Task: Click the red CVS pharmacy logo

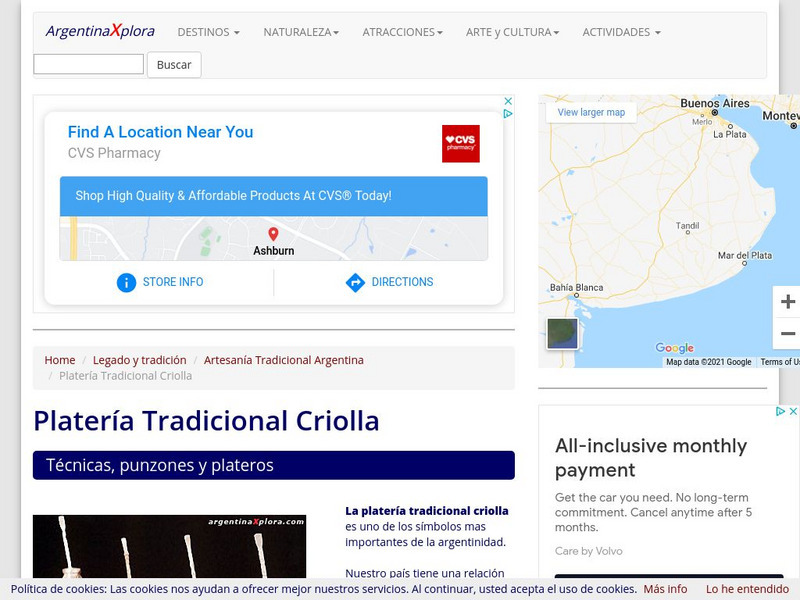Action: click(x=461, y=144)
